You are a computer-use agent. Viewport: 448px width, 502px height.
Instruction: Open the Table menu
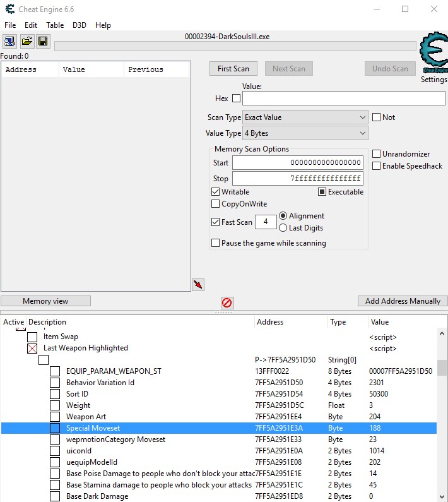point(55,25)
